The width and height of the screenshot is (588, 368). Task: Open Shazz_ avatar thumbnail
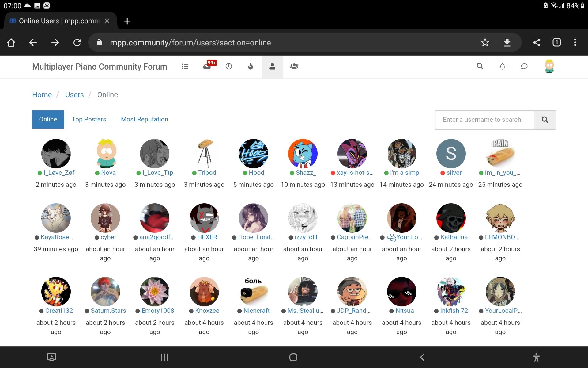pos(303,153)
